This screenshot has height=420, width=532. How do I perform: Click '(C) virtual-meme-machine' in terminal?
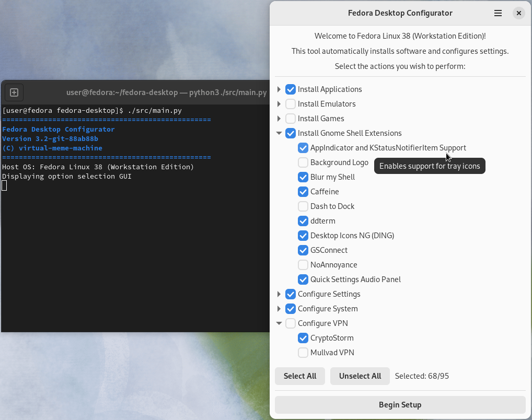[52, 148]
